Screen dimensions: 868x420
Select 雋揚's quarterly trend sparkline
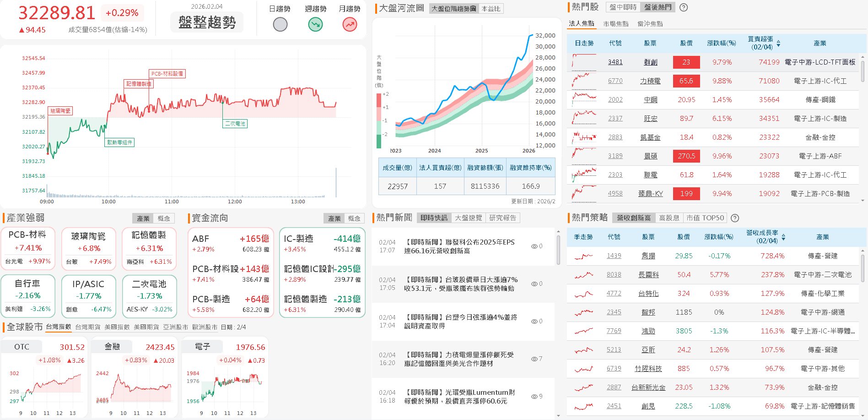coord(583,256)
